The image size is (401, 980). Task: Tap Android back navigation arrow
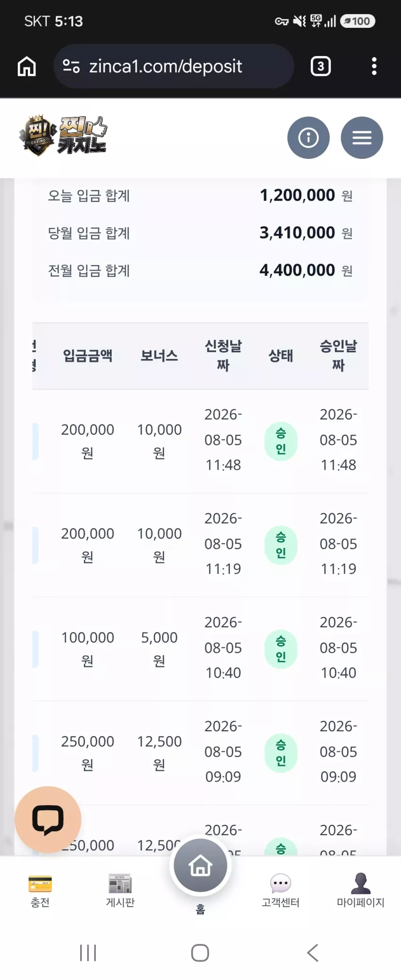click(x=313, y=953)
